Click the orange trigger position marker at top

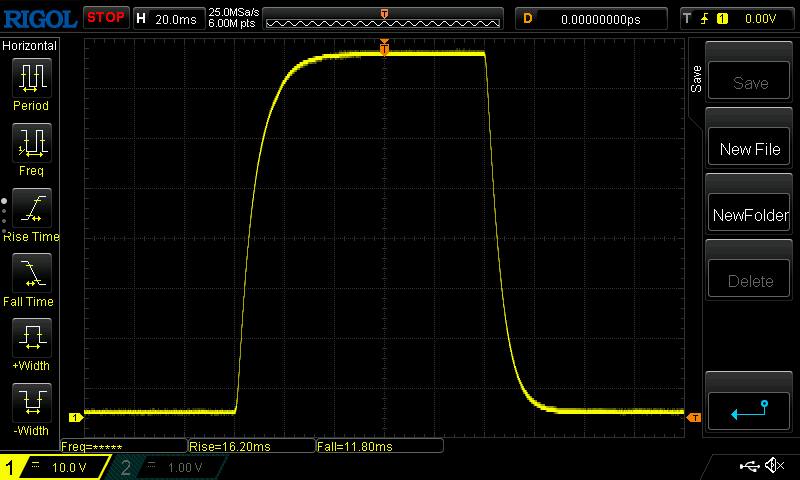tap(384, 47)
